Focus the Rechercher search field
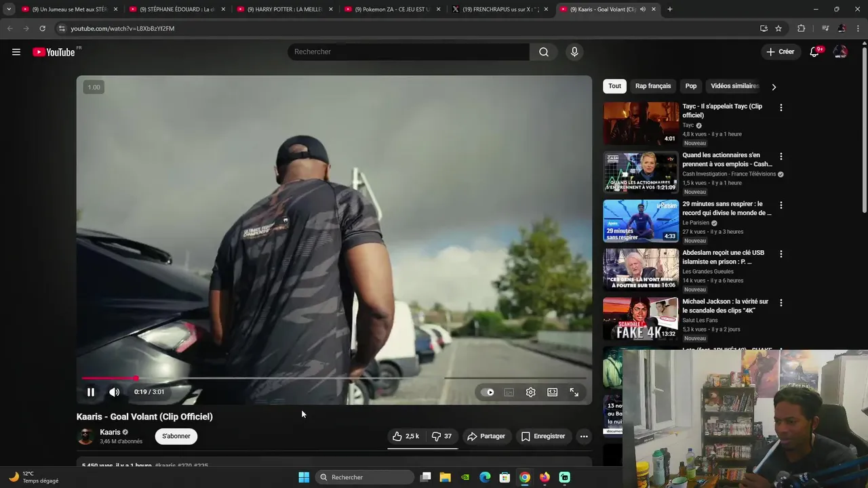Screen dimensions: 868x488 [x=408, y=52]
